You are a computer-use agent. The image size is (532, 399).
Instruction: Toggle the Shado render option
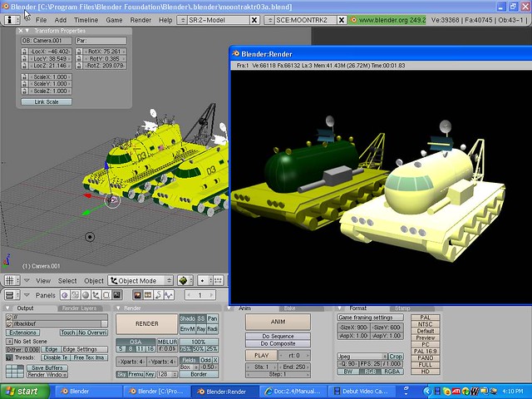click(x=188, y=318)
